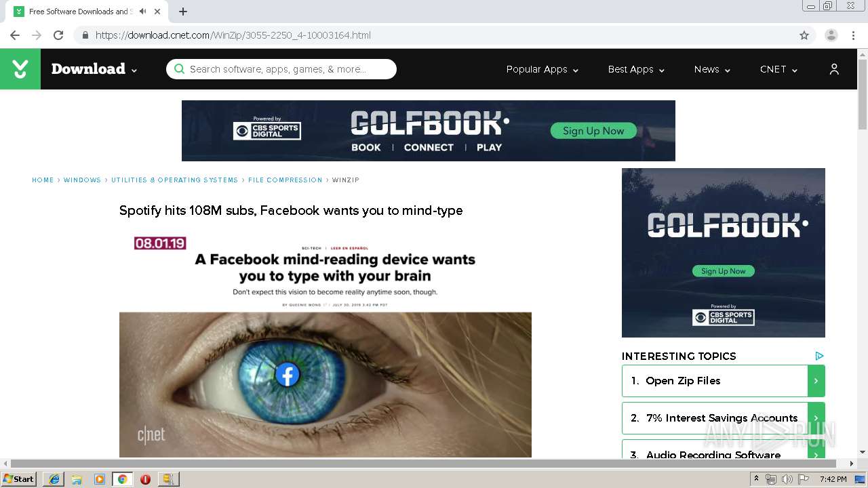This screenshot has height=488, width=868.
Task: Expand the CNET menu
Action: (x=778, y=69)
